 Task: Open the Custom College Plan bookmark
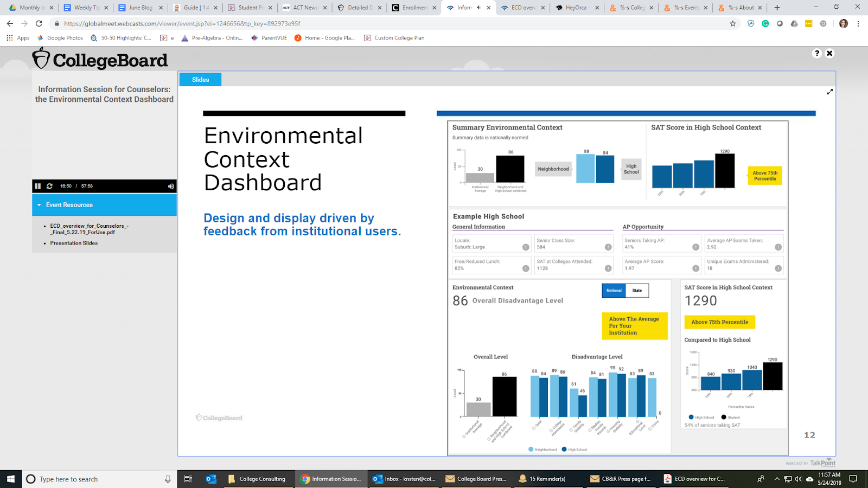tap(394, 38)
